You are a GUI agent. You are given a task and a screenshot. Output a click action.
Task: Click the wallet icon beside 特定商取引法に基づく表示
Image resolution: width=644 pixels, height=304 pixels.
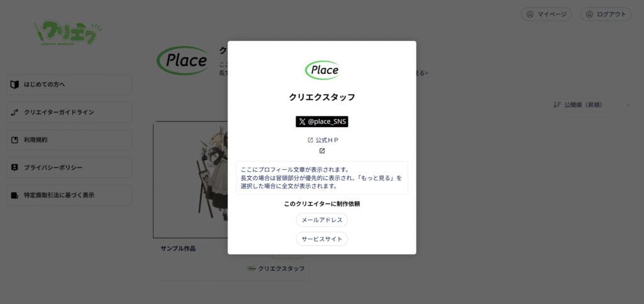(15, 195)
